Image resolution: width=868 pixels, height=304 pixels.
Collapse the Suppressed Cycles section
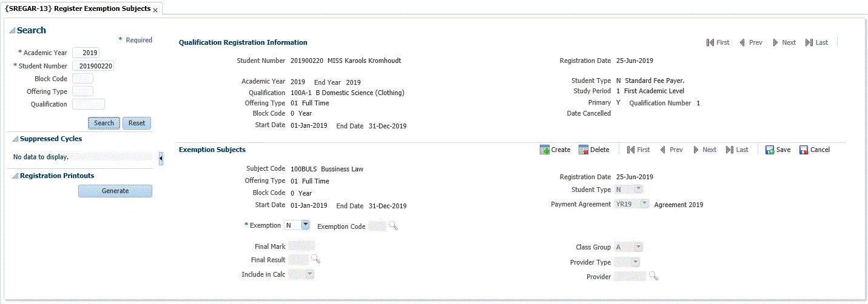pyautogui.click(x=15, y=139)
